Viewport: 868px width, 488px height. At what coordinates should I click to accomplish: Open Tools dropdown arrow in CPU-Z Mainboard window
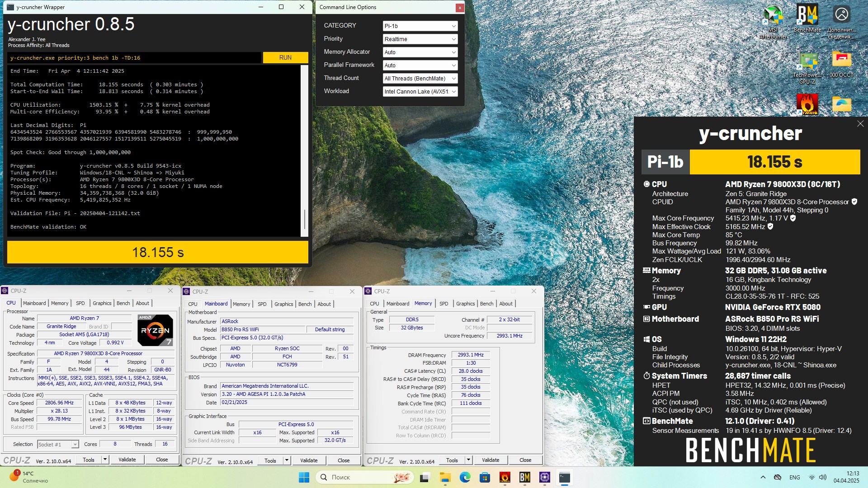coord(287,460)
